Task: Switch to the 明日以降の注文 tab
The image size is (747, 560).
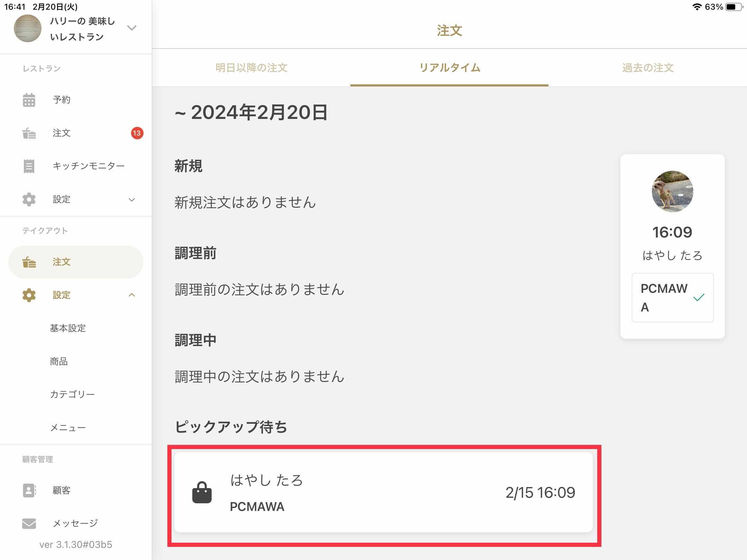Action: (x=251, y=68)
